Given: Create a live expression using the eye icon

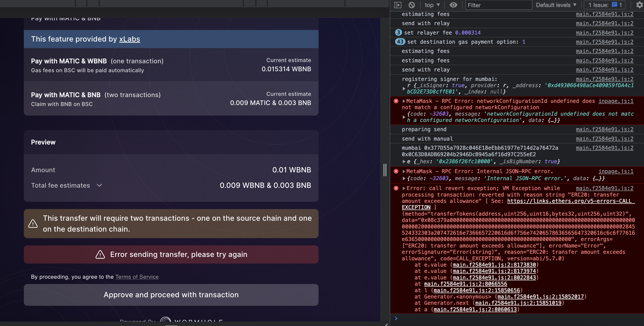Looking at the screenshot, I should [x=453, y=5].
